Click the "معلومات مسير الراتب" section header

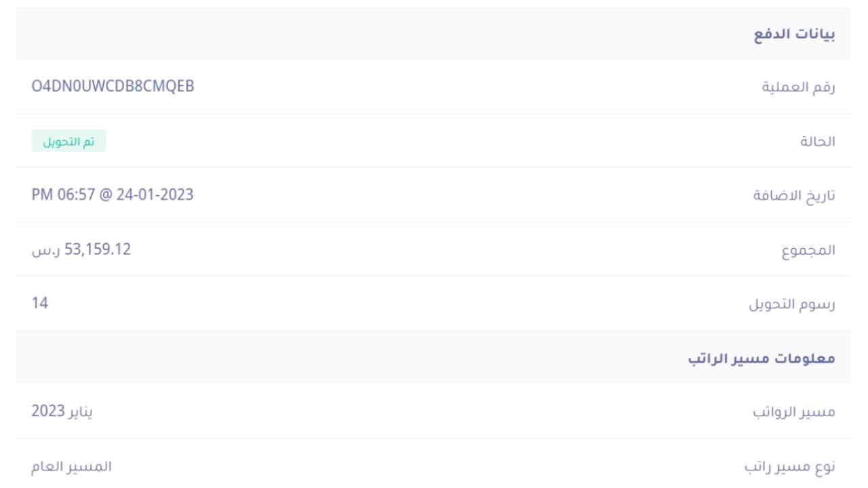pyautogui.click(x=761, y=359)
